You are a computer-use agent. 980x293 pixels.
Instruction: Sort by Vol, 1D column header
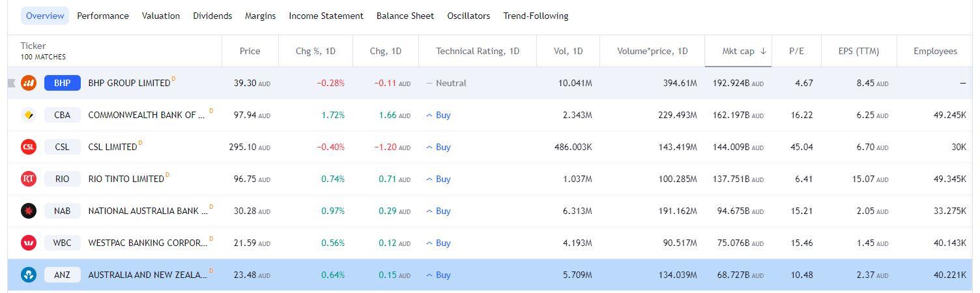[568, 51]
